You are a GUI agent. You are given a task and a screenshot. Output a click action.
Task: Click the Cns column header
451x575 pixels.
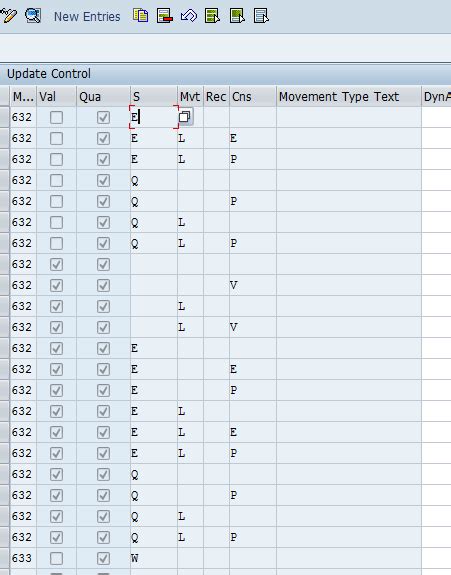pyautogui.click(x=253, y=96)
